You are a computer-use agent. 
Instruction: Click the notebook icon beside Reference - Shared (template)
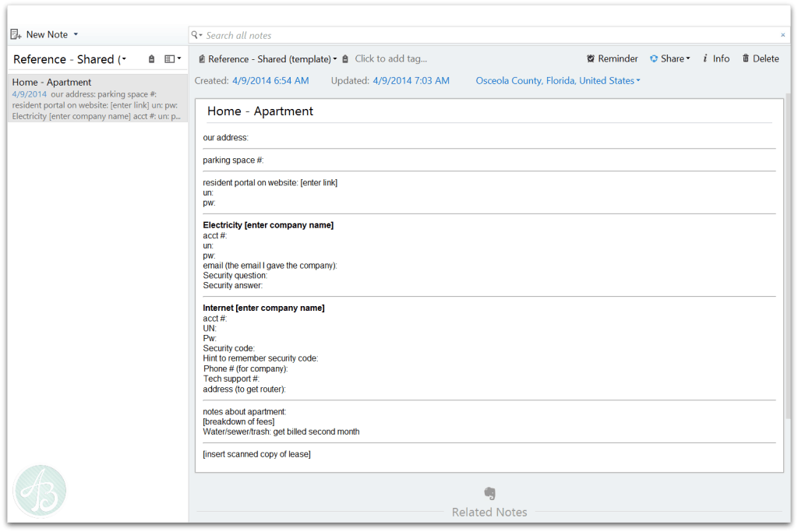pyautogui.click(x=202, y=59)
